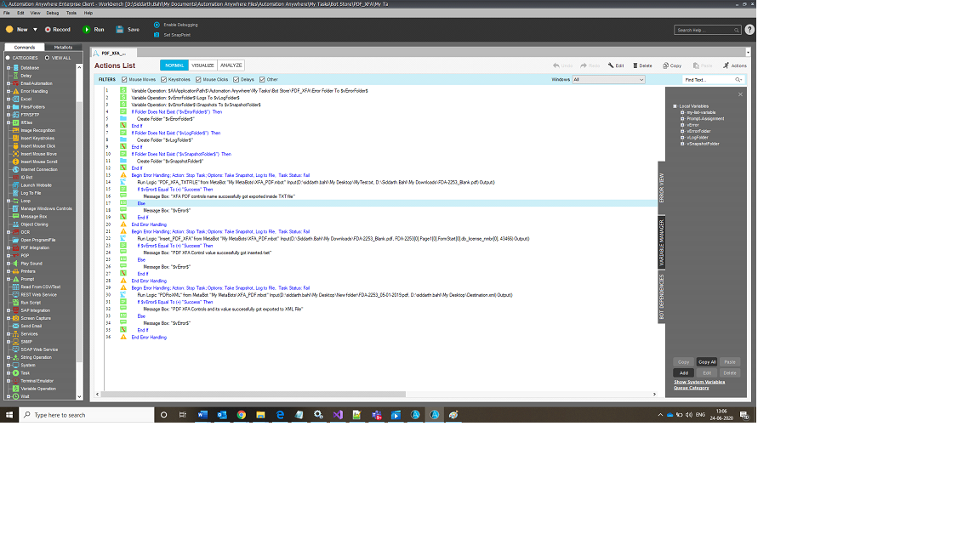Start recording with the Record button
Screen dimensions: 980x551
pyautogui.click(x=57, y=30)
